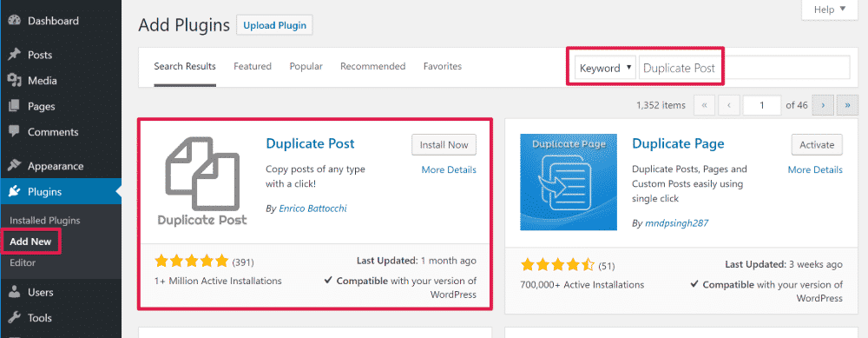Switch to the Recommended tab
Image resolution: width=868 pixels, height=338 pixels.
click(373, 67)
